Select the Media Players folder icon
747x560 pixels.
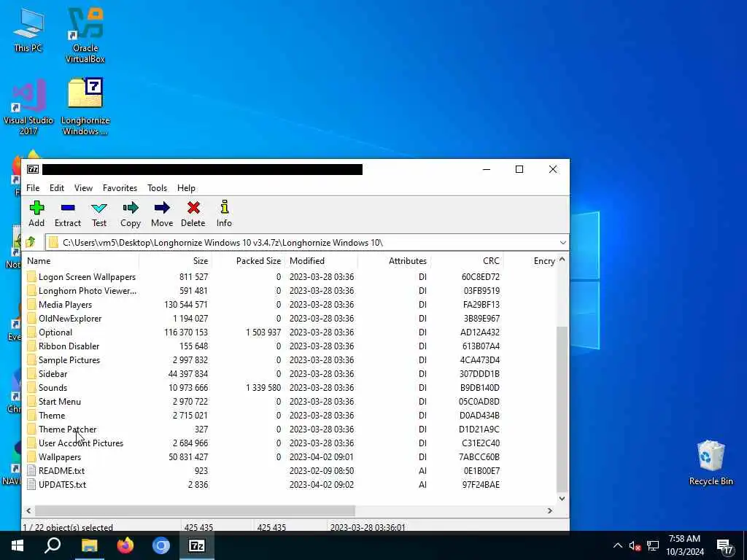[x=31, y=305]
